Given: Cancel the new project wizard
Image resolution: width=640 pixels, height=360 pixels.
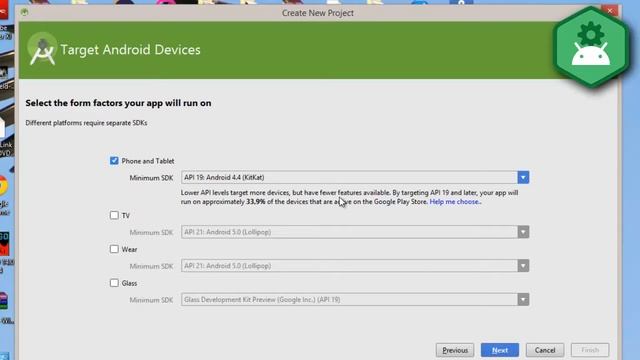Looking at the screenshot, I should point(545,350).
